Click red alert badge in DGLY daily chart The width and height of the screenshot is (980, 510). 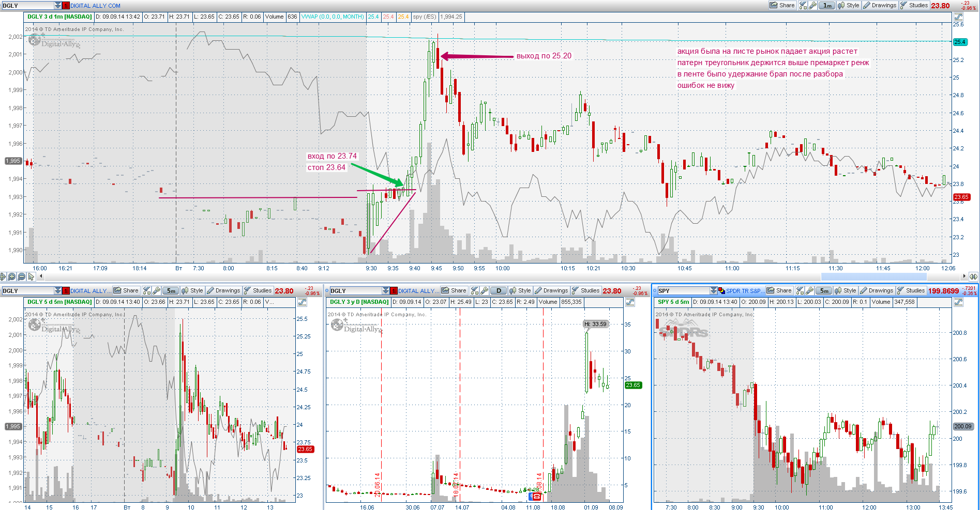point(394,290)
